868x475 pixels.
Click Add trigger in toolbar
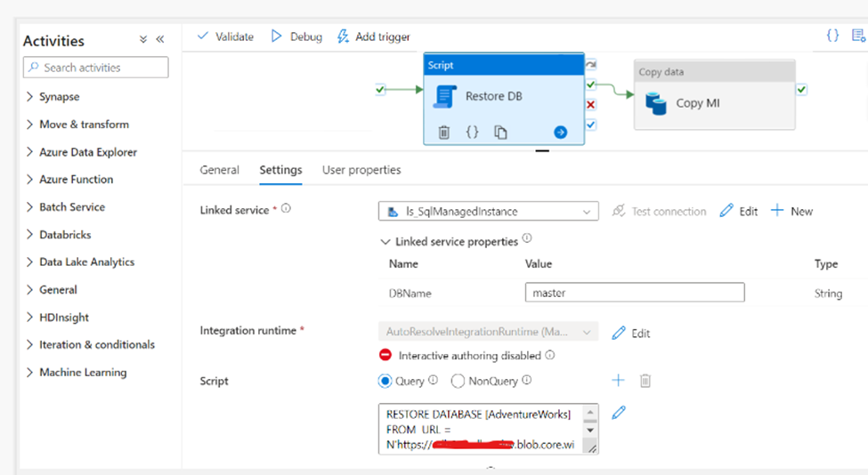(x=374, y=36)
